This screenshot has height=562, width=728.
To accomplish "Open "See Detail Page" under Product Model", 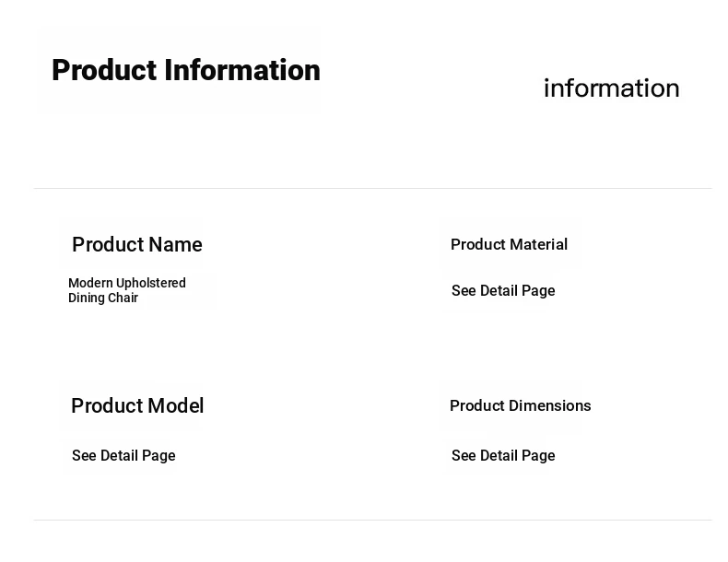I will (123, 456).
